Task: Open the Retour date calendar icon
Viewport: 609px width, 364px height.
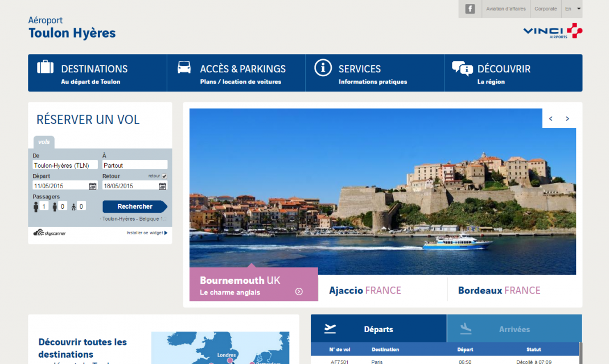Action: pos(162,186)
